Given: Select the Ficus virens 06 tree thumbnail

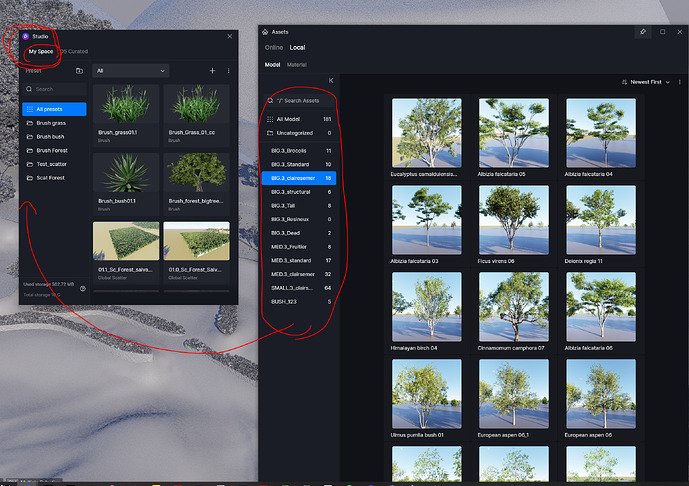Looking at the screenshot, I should 514,218.
